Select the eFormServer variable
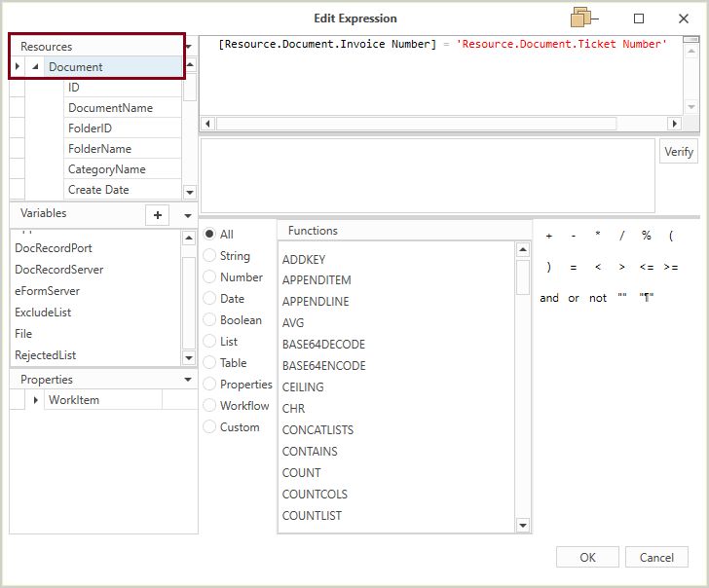The image size is (709, 588). (x=47, y=291)
